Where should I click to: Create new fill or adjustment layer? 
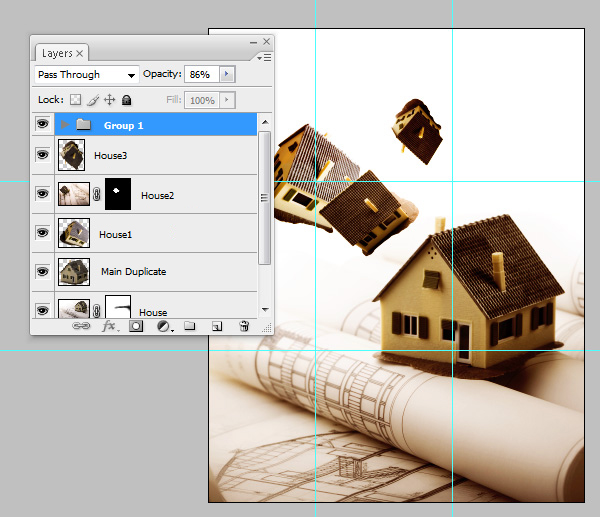165,326
